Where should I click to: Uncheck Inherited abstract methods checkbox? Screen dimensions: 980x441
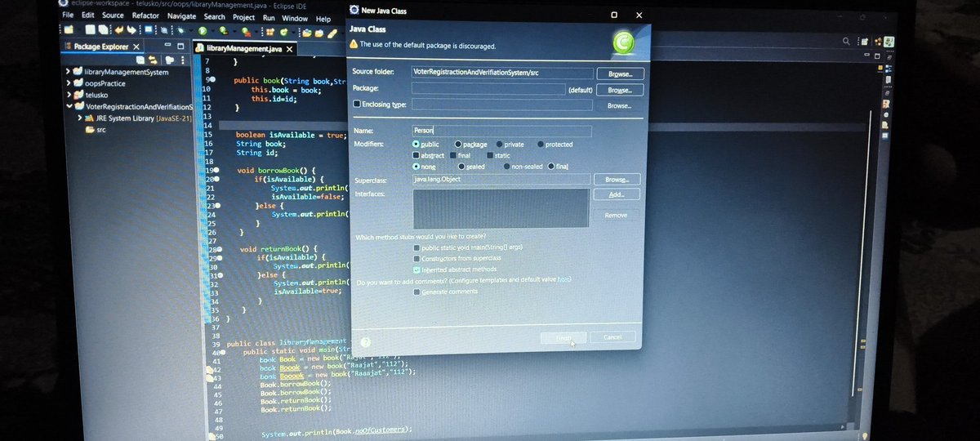point(417,269)
